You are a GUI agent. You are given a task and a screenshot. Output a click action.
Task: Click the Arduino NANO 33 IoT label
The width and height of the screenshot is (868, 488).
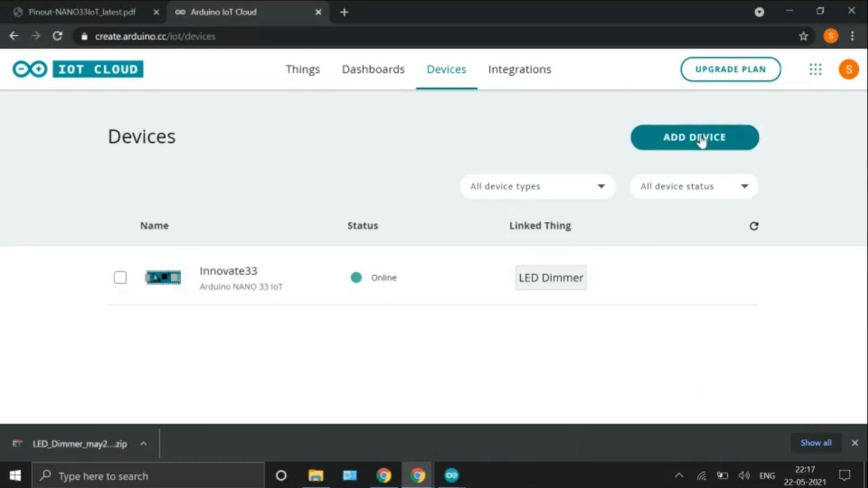click(241, 287)
